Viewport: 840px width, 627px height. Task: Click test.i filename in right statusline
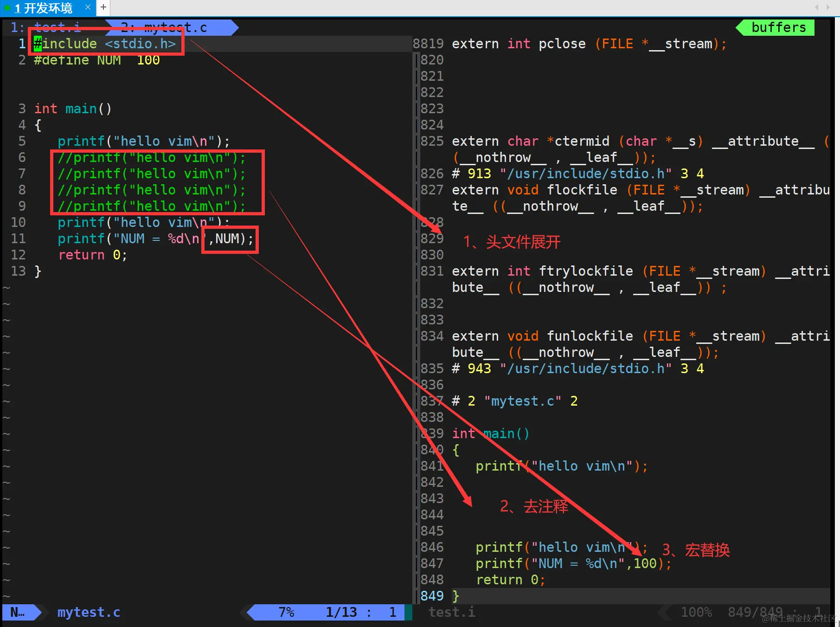(452, 612)
